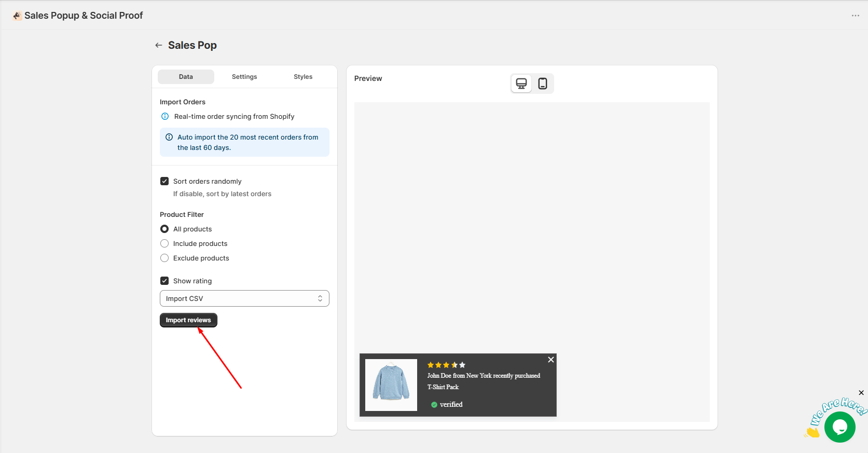Click the back arrow beside Sales Pop
The image size is (868, 453).
point(159,46)
